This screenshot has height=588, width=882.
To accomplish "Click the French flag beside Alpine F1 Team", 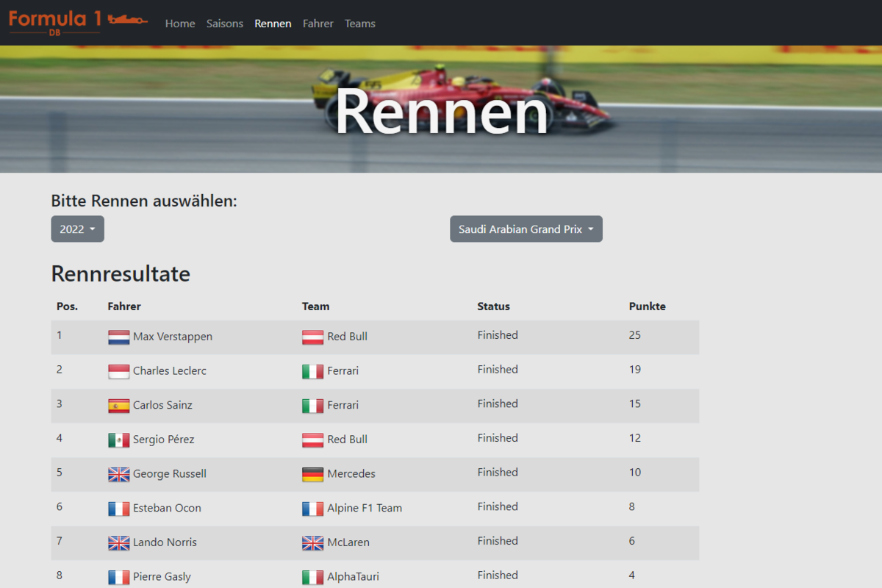I will 312,509.
